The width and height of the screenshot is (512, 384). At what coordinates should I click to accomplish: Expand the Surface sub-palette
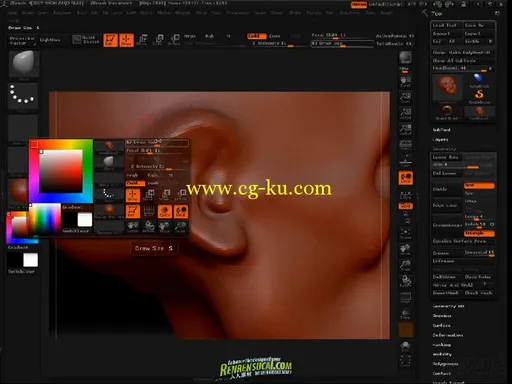(442, 325)
